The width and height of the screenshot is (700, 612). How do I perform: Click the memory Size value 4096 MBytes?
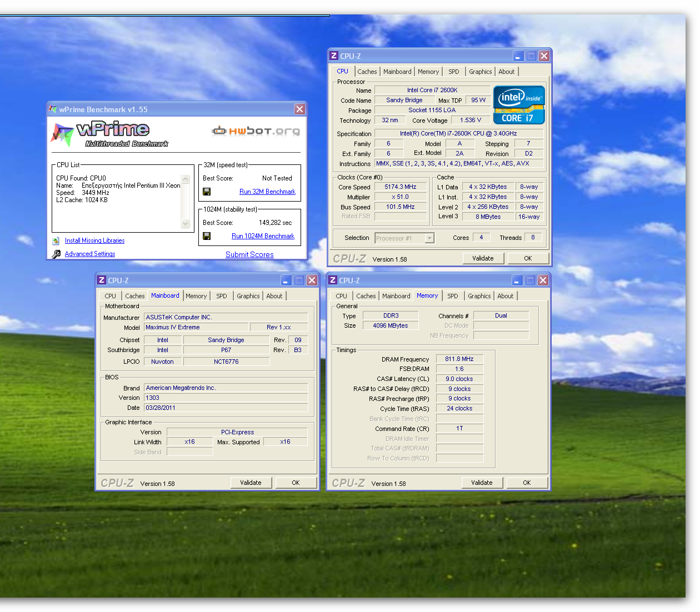coord(391,325)
